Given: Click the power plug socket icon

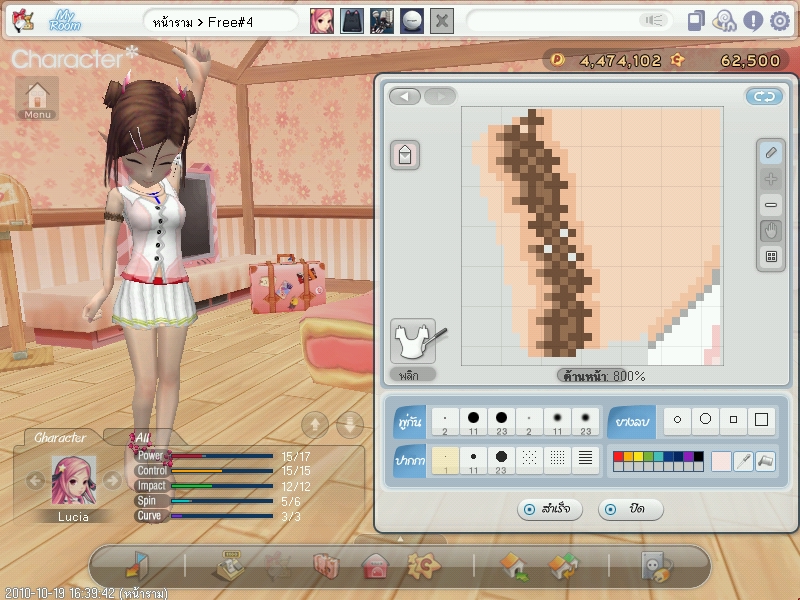Looking at the screenshot, I should coord(657,566).
